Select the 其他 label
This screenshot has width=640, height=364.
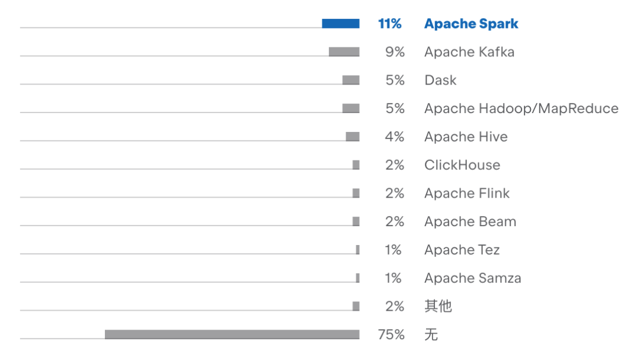click(x=438, y=306)
